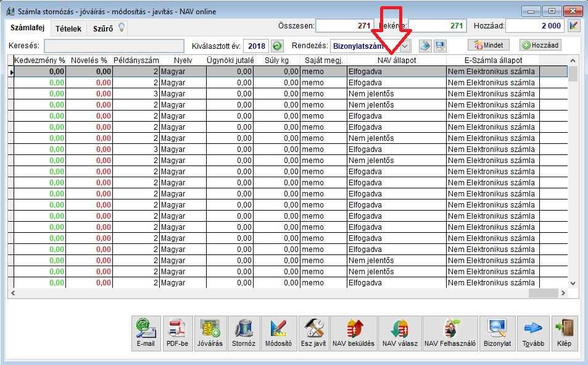Click the edit icon next to Hozzáad field
This screenshot has width=588, height=365.
click(x=574, y=25)
